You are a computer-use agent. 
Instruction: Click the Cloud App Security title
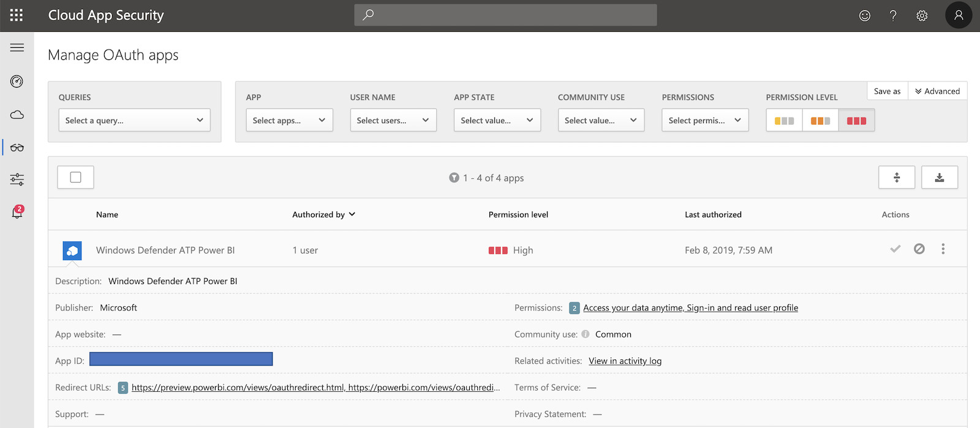pyautogui.click(x=106, y=15)
